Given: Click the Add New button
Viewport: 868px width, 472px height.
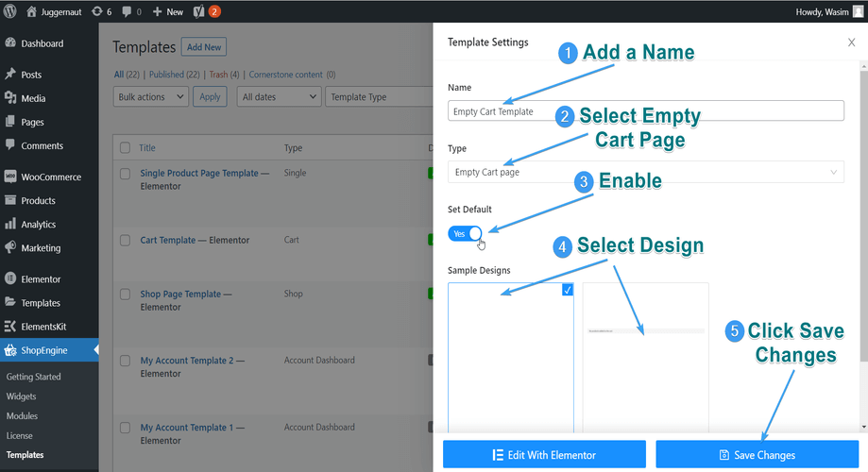Looking at the screenshot, I should (204, 47).
